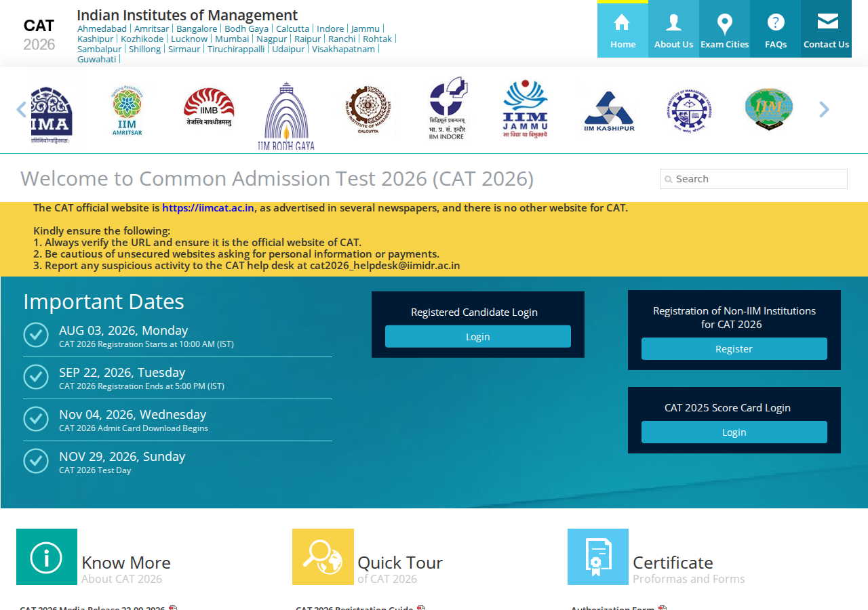This screenshot has width=868, height=610.
Task: Open the Sirmaur institute link
Action: pyautogui.click(x=184, y=49)
